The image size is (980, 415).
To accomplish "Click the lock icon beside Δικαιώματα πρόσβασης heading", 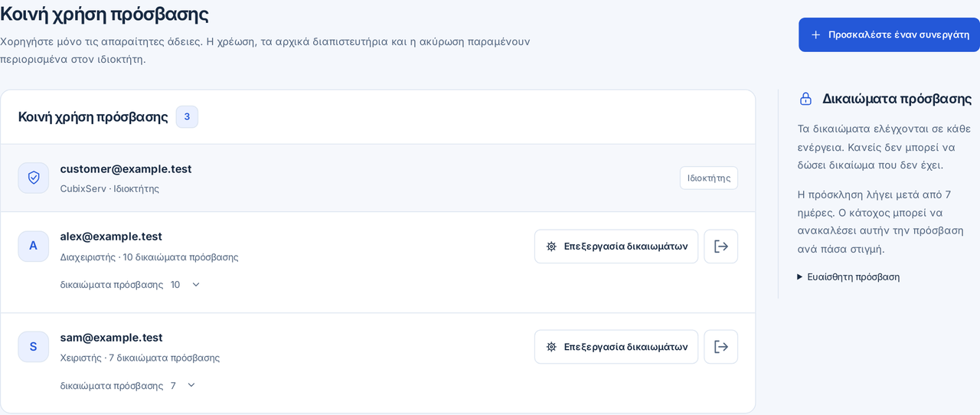I will pos(805,99).
